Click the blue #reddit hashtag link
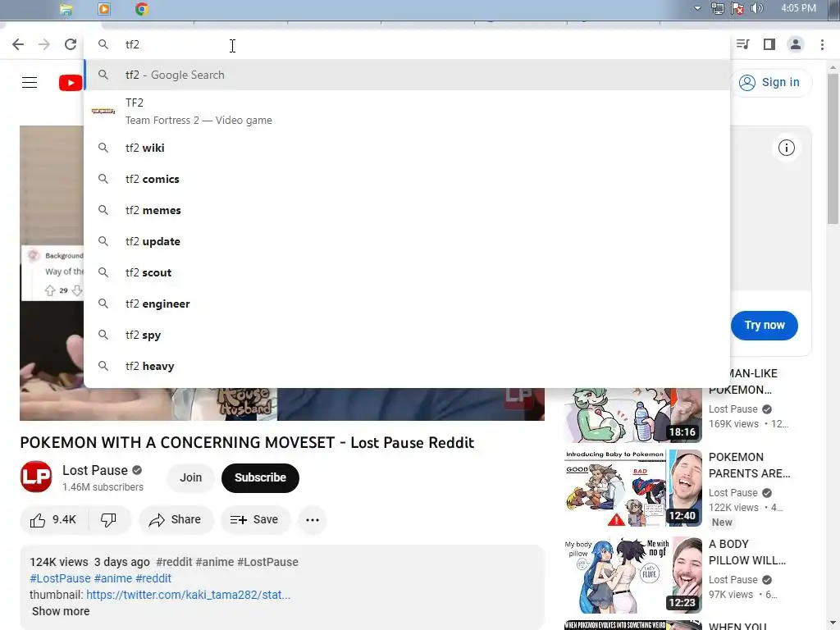The width and height of the screenshot is (840, 630). point(153,578)
